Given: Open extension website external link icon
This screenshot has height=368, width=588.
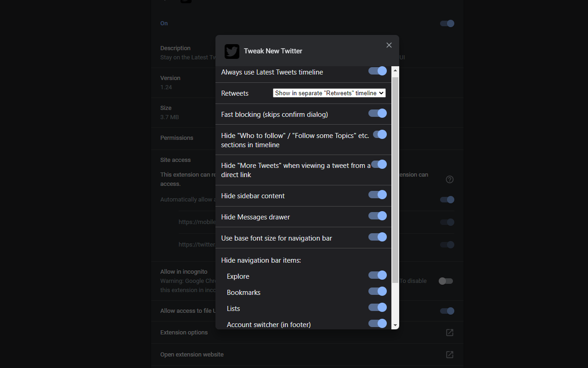Looking at the screenshot, I should pos(450,355).
